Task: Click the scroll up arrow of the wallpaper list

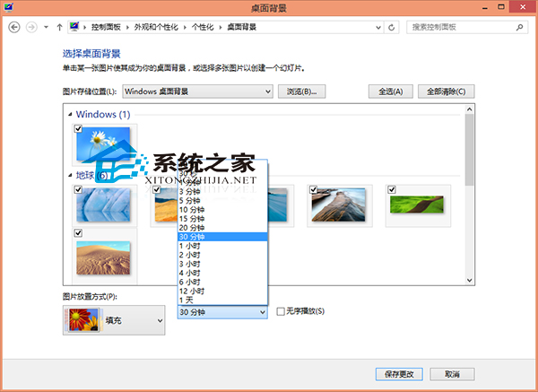Action: [469, 109]
